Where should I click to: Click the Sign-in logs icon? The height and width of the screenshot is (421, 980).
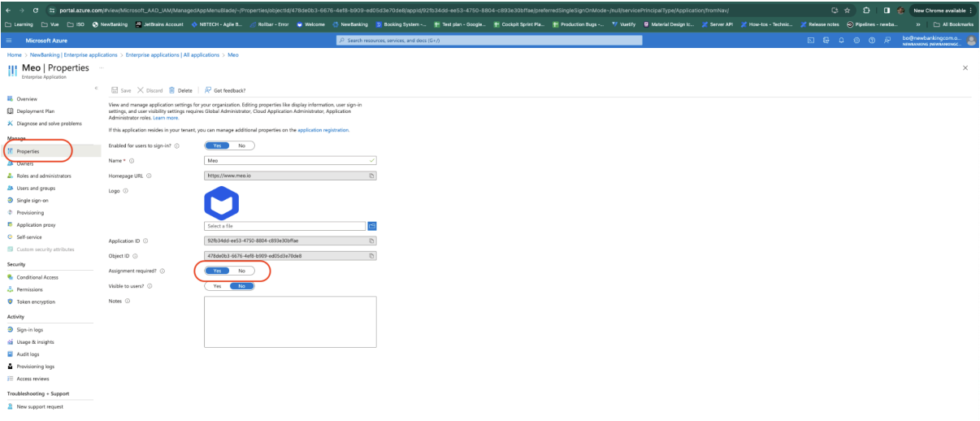coord(10,329)
